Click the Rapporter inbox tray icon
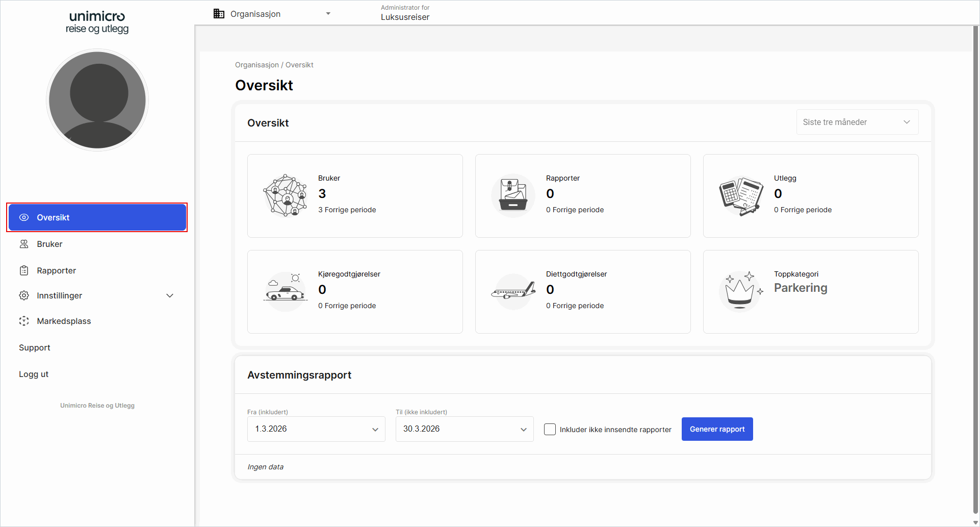980x527 pixels. pos(513,195)
